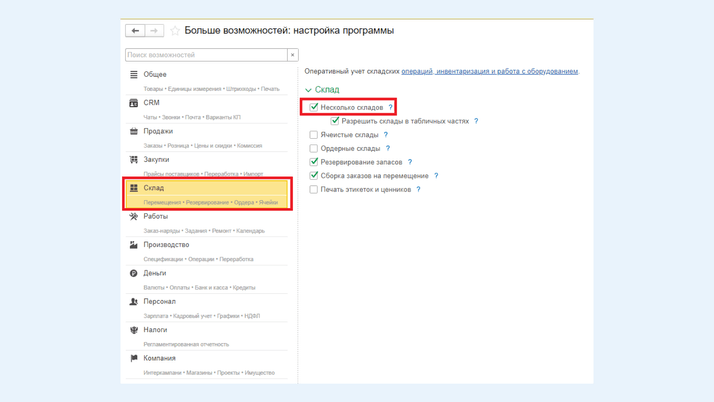Viewport: 714px width, 402px height.
Task: Disable Резервирование запасов checkbox
Action: point(314,162)
